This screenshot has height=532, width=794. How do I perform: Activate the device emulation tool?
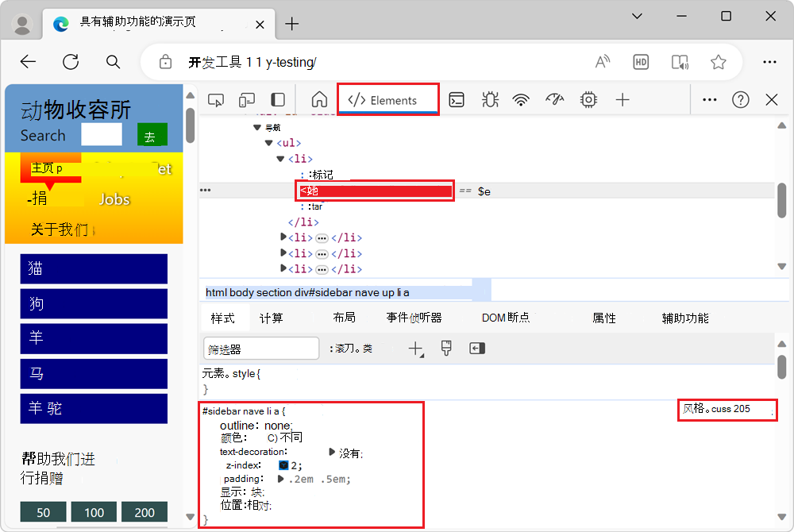(248, 99)
